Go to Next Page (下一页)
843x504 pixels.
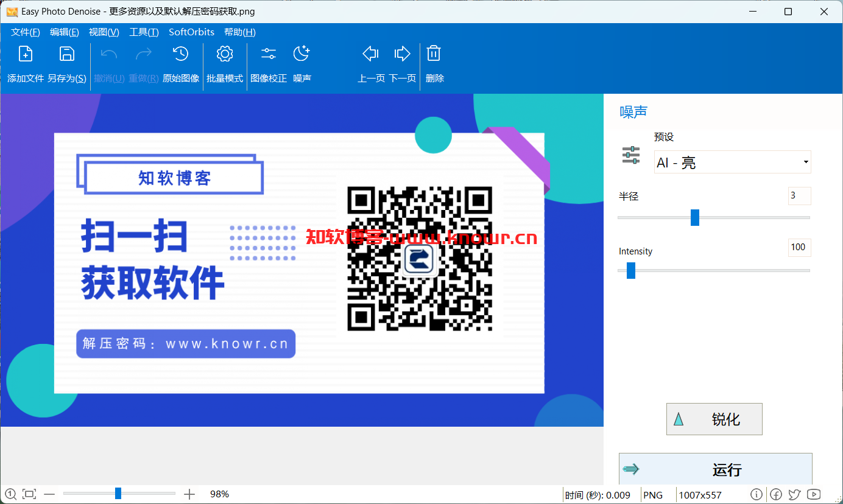[x=403, y=54]
